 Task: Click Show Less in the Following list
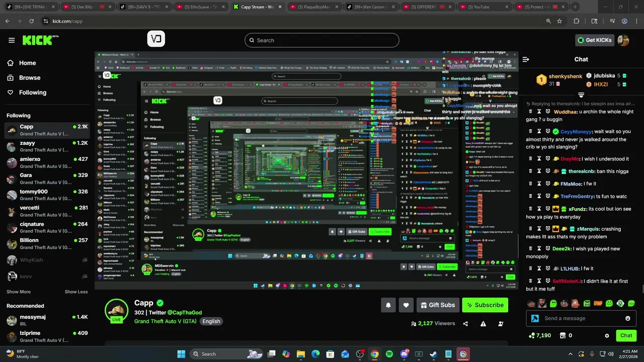click(x=76, y=292)
